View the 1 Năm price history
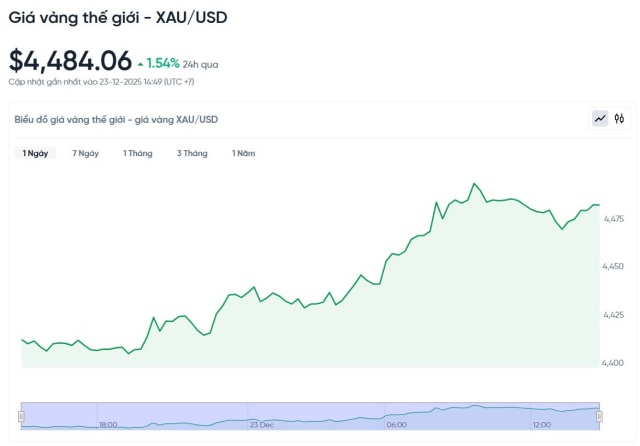 pyautogui.click(x=243, y=153)
